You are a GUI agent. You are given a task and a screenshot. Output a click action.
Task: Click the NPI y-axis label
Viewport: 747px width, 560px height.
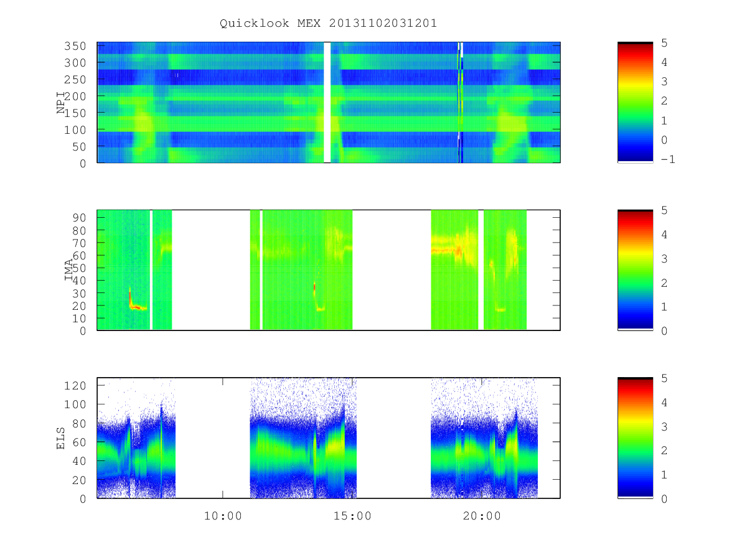(x=61, y=103)
